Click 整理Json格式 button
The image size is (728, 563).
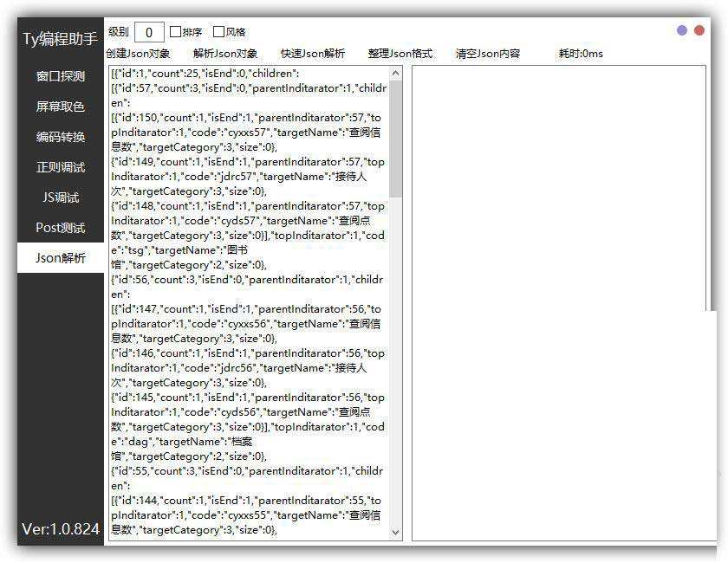(400, 54)
